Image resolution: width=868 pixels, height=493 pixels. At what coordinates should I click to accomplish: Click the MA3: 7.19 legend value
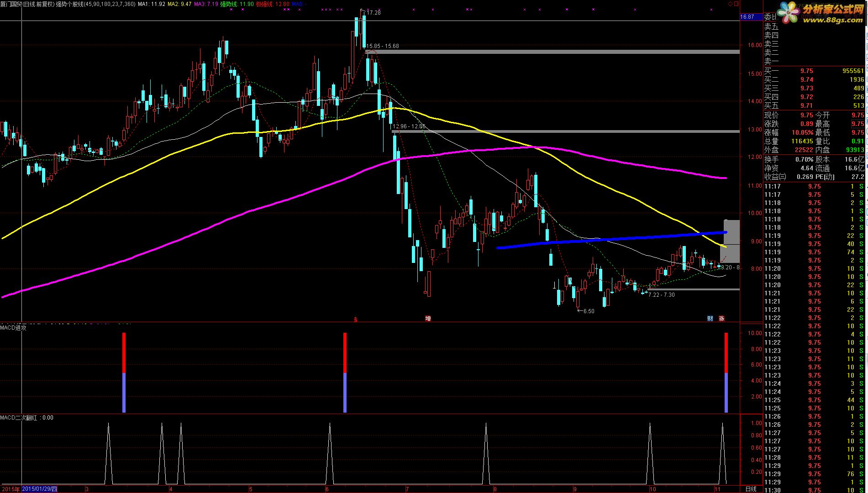[206, 4]
